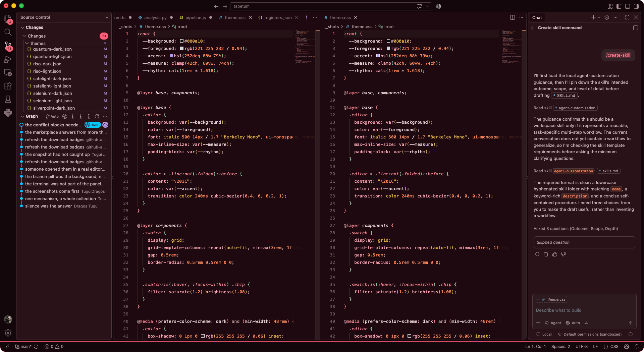Open the Remote Explorer view
Image resolution: width=644 pixels, height=352 pixels.
8,72
